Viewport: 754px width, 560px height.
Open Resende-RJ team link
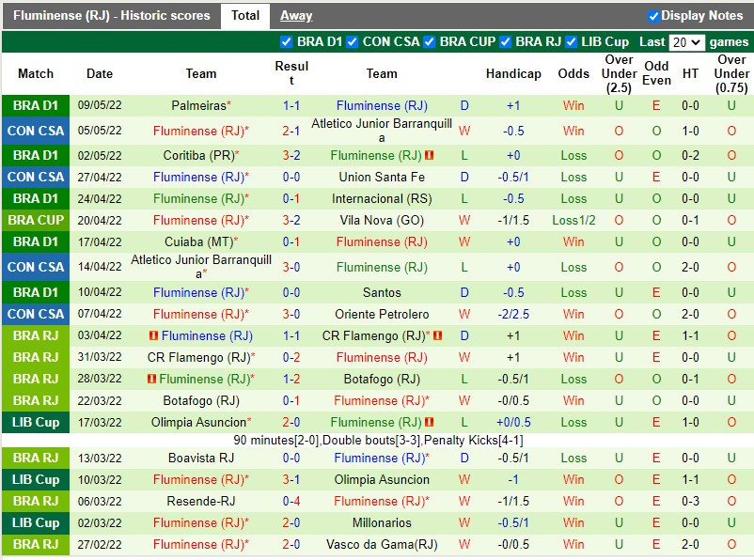tap(201, 501)
